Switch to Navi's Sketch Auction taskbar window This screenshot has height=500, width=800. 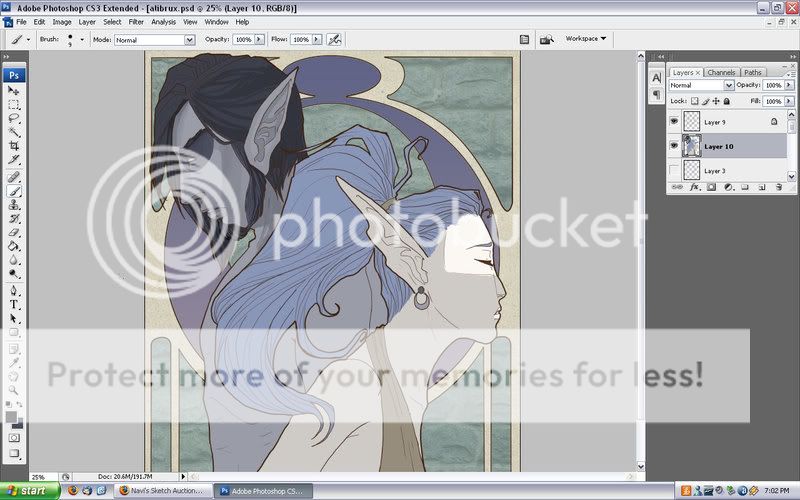pyautogui.click(x=160, y=491)
